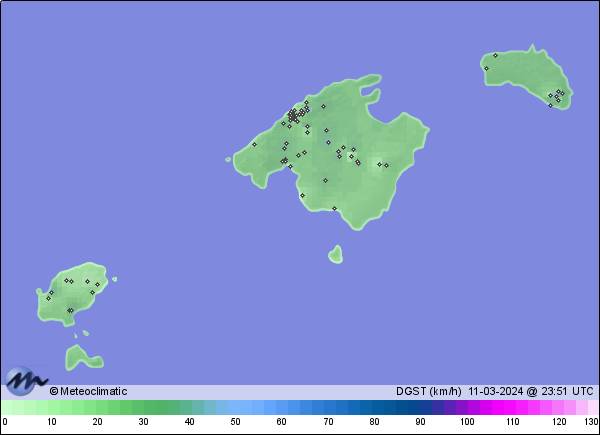600x435 pixels.
Task: Click the scale label 60
Action: pos(281,422)
